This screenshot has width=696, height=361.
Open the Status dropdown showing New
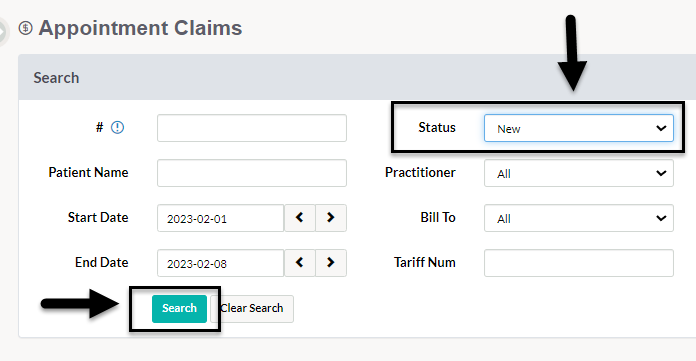point(579,128)
